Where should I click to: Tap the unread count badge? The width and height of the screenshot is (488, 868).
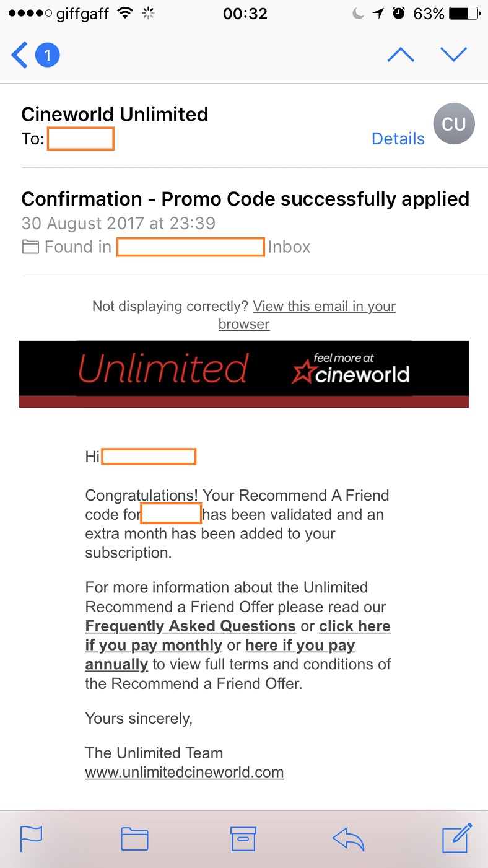pos(46,55)
